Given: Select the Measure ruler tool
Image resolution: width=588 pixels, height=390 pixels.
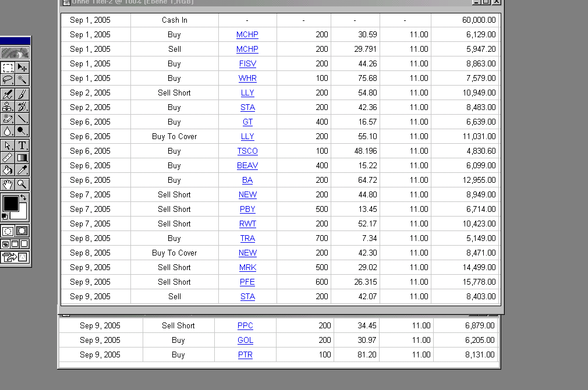Looking at the screenshot, I should (x=8, y=158).
